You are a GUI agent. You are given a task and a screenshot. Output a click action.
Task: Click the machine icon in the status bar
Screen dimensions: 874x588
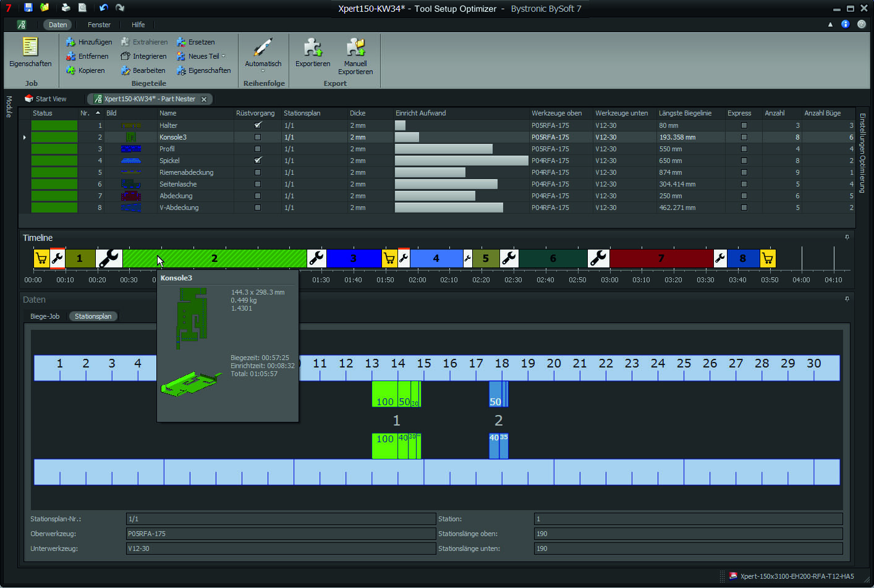(733, 576)
